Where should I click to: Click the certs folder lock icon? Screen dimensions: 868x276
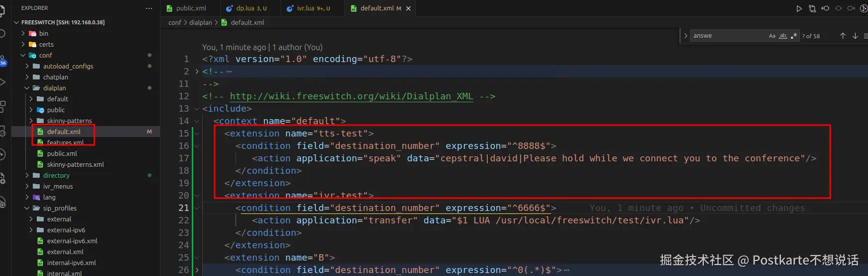33,44
